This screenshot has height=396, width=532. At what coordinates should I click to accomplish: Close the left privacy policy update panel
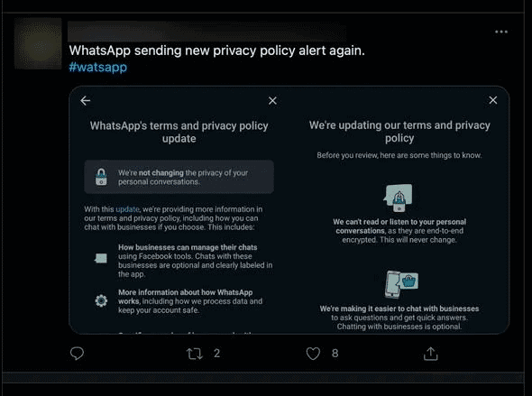point(272,100)
